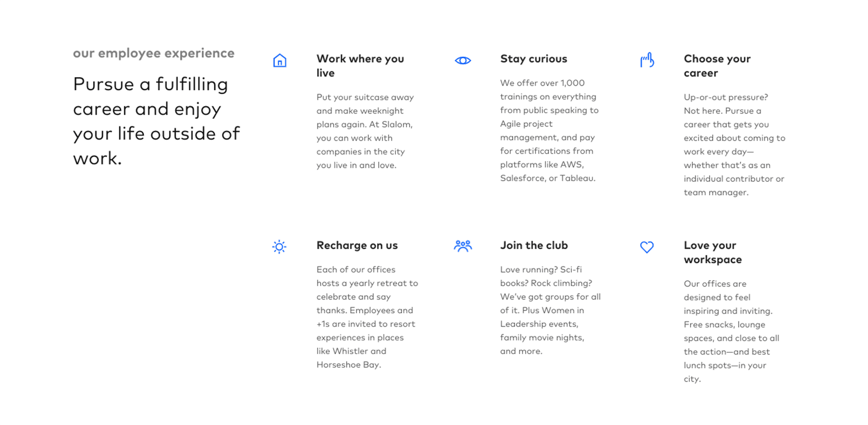This screenshot has height=425, width=868.
Task: Click the paragraph about free snacks and lounge spaces
Action: 731,331
